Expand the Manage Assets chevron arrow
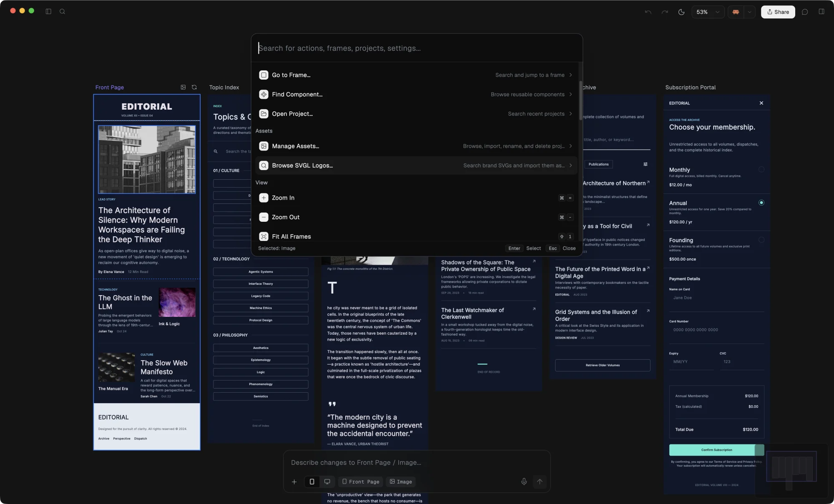 click(x=570, y=146)
